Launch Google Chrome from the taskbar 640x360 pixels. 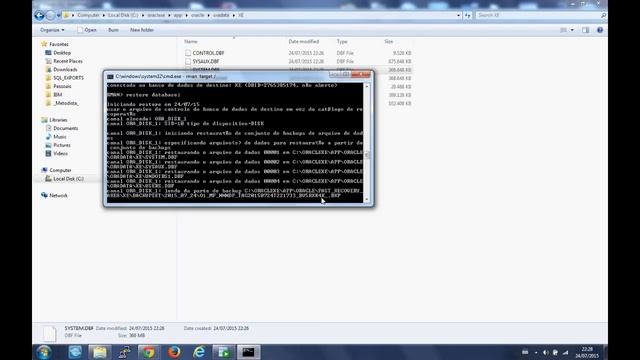coord(149,352)
